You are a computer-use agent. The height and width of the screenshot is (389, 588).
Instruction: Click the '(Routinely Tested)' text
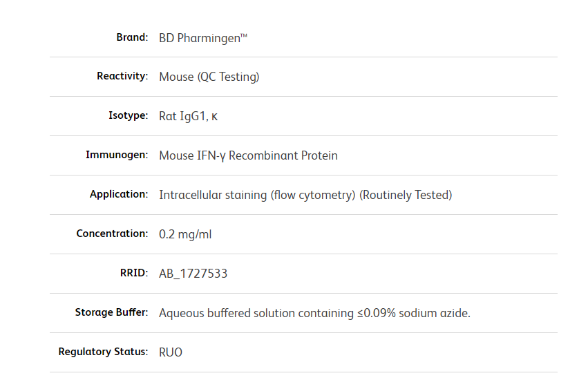[406, 195]
